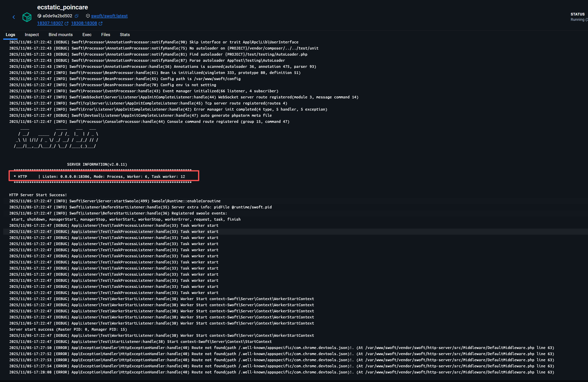View container metrics in the Stats tab
The height and width of the screenshot is (382, 588).
point(124,35)
